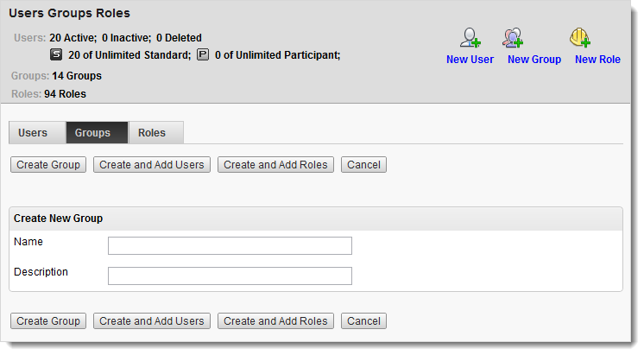
Task: Click the New User person icon
Action: coord(470,38)
